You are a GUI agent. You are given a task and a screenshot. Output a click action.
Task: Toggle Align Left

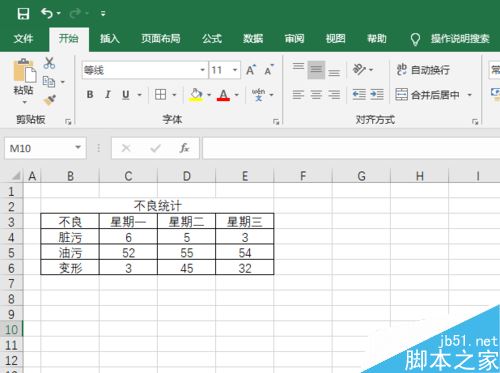pos(298,95)
